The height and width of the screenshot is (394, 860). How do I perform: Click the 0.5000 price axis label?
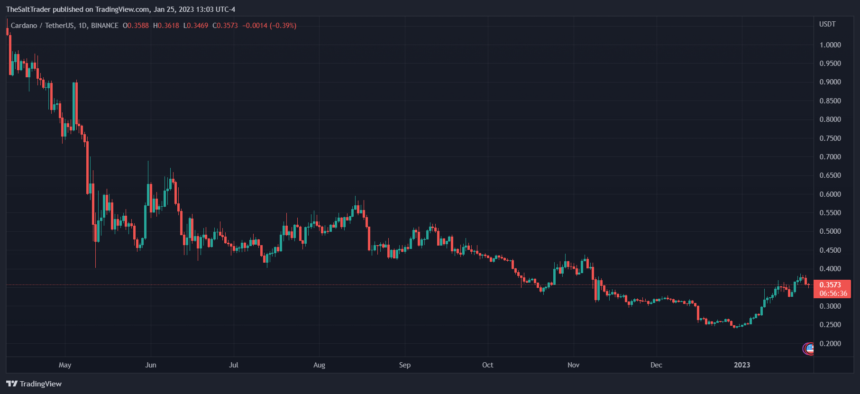tap(829, 232)
